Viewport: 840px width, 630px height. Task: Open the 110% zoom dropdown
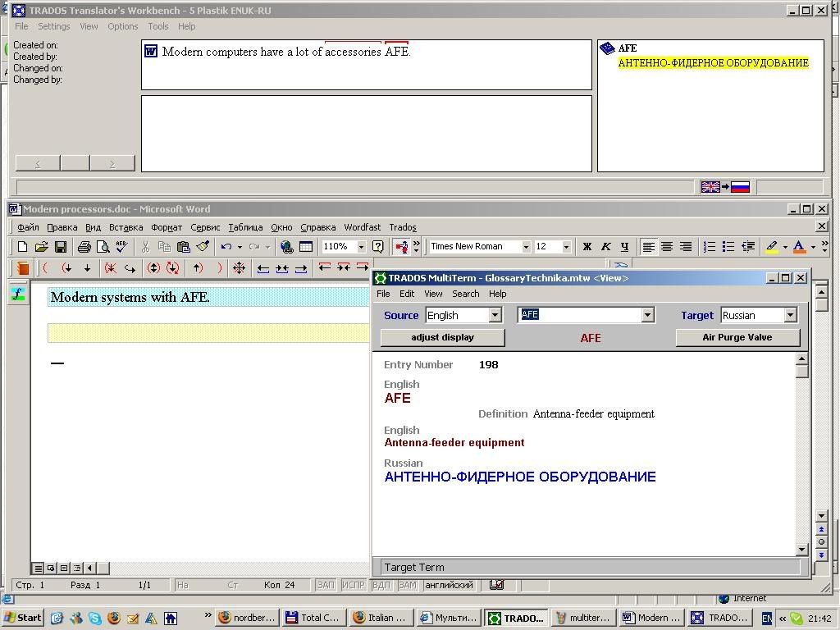pos(361,246)
